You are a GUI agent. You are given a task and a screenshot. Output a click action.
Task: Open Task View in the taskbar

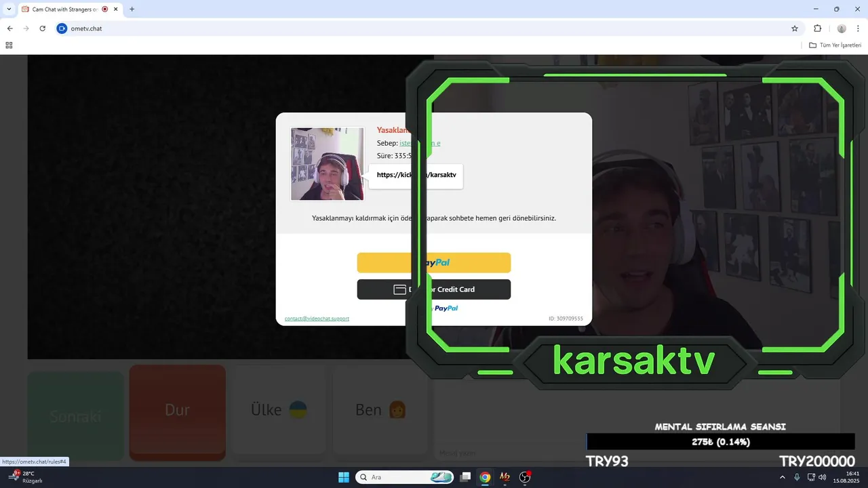click(465, 477)
